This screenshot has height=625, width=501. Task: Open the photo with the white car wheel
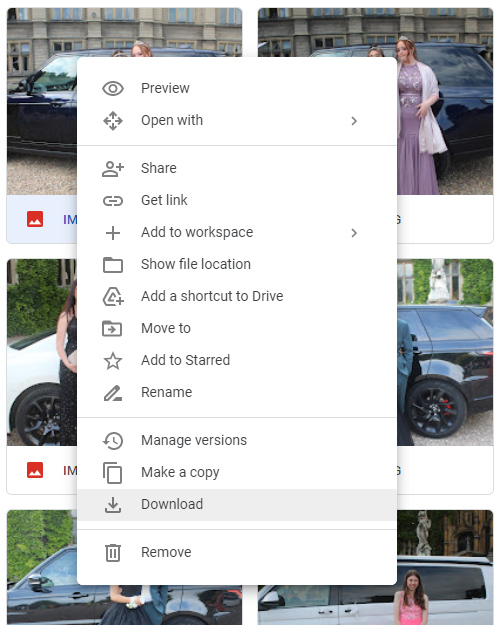[42, 352]
